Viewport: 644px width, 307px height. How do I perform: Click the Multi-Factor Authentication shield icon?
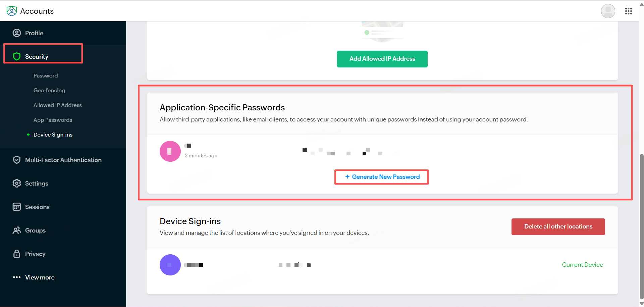point(17,160)
